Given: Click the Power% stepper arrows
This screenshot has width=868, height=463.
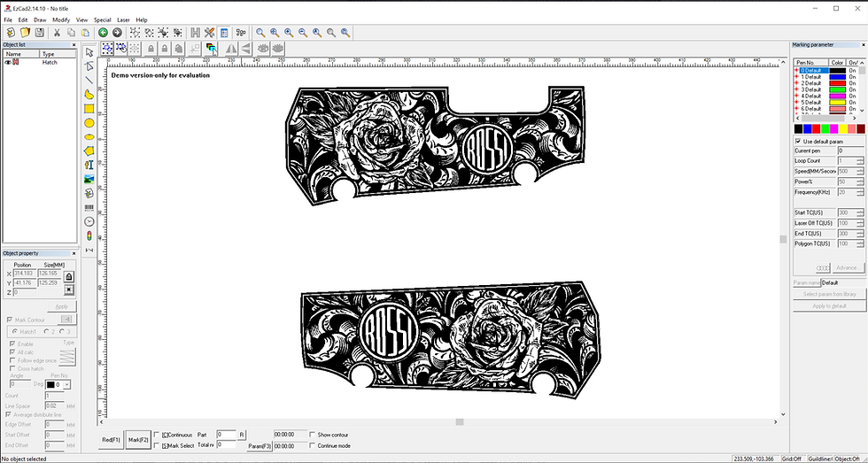Looking at the screenshot, I should click(860, 181).
